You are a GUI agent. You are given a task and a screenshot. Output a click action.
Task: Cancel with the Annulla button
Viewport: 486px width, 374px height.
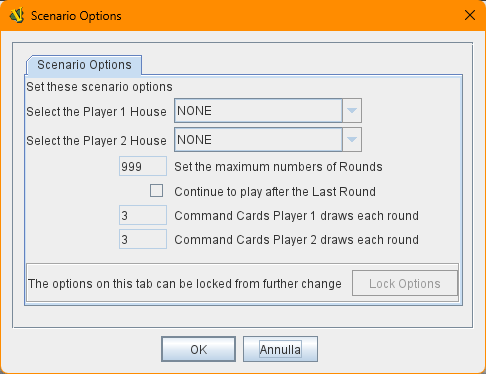280,349
